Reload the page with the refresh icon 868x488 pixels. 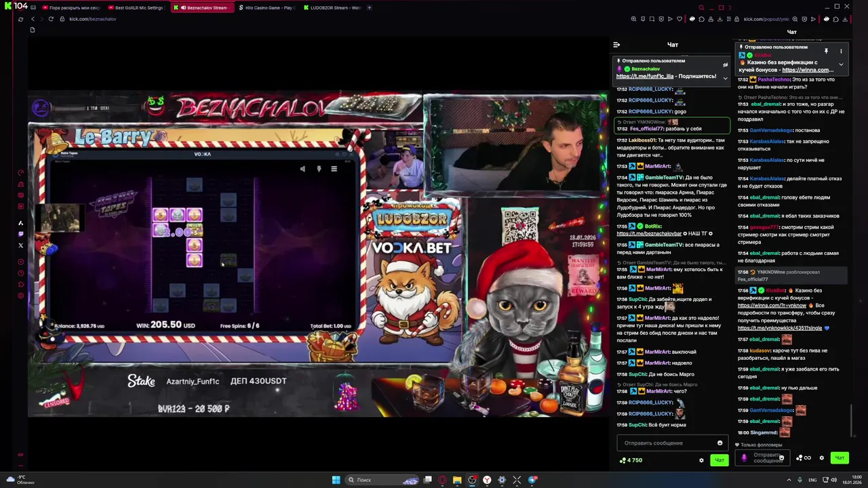tap(51, 19)
